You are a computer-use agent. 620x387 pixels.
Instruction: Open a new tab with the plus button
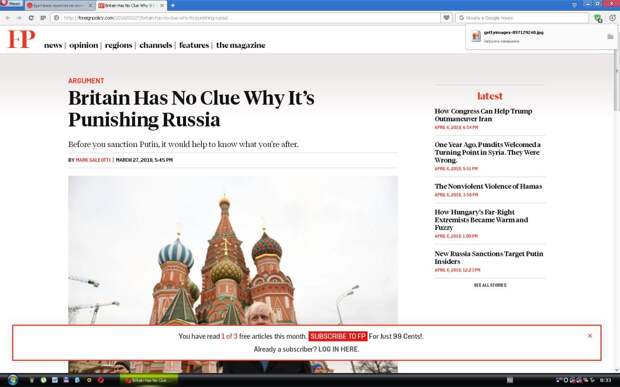(172, 5)
